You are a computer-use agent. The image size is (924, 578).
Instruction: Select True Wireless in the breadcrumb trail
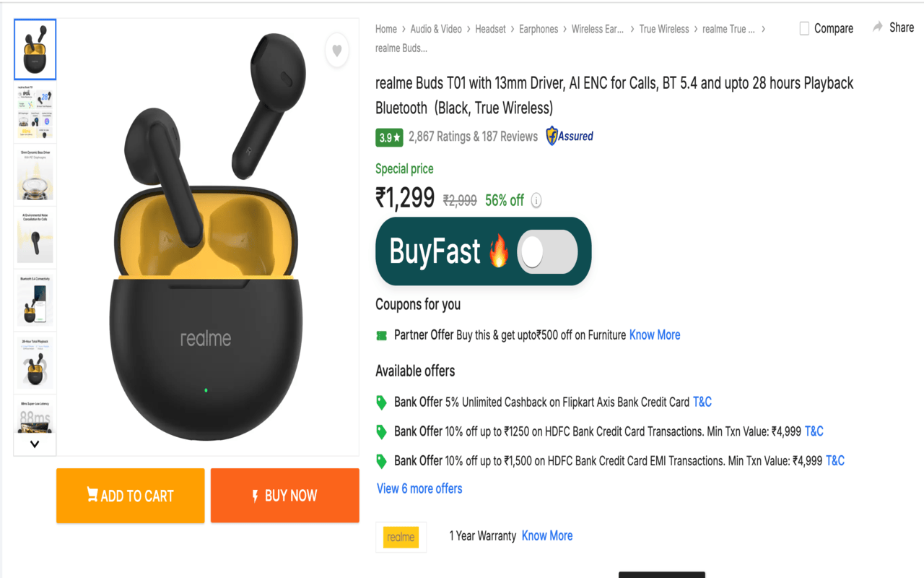coord(663,29)
